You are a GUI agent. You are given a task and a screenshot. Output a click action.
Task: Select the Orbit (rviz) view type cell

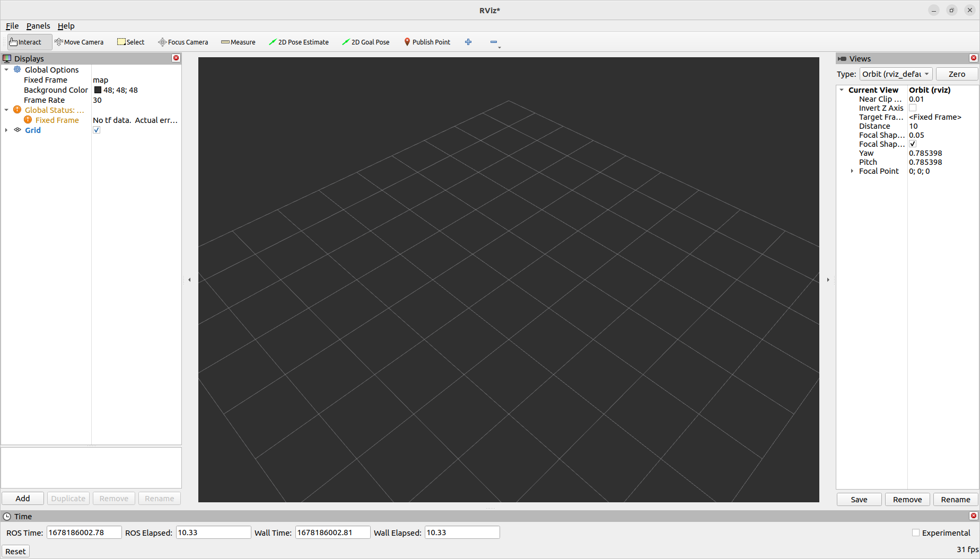930,90
